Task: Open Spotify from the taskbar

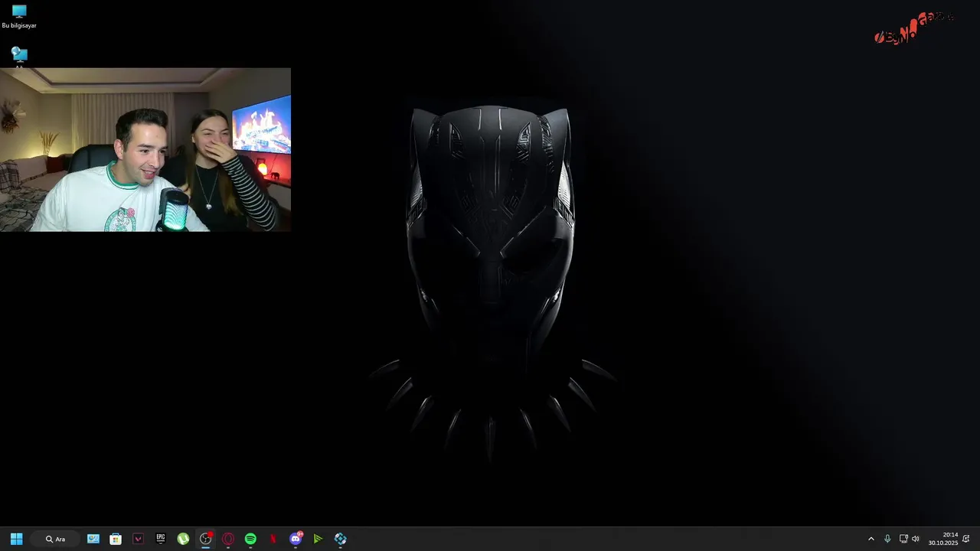Action: pyautogui.click(x=250, y=539)
